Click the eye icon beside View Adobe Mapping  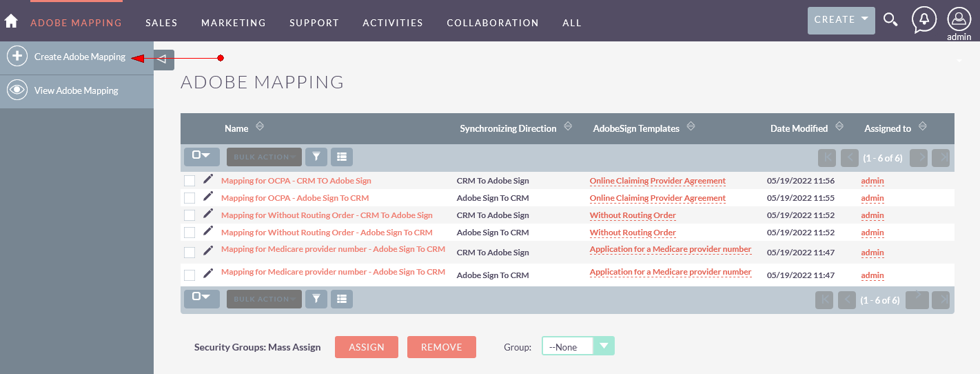click(17, 90)
